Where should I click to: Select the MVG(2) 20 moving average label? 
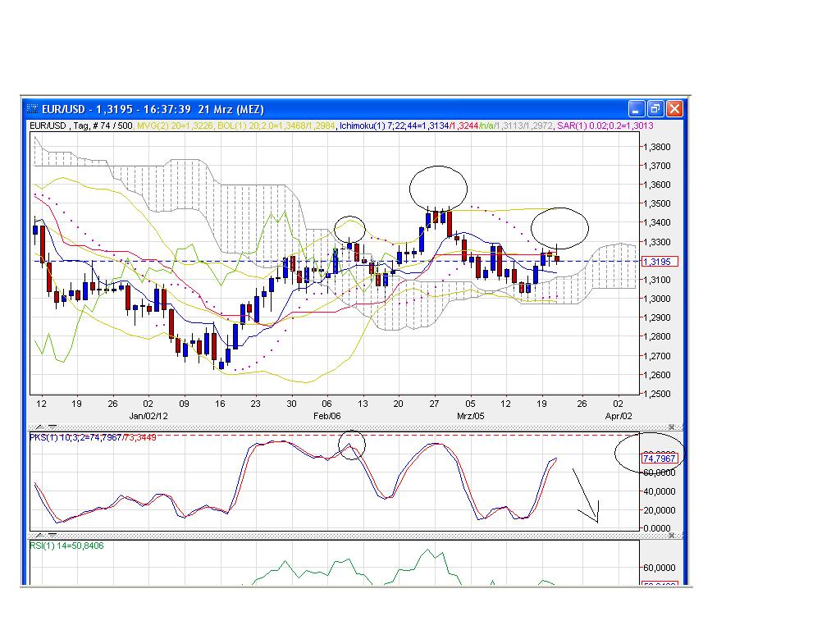click(x=175, y=126)
